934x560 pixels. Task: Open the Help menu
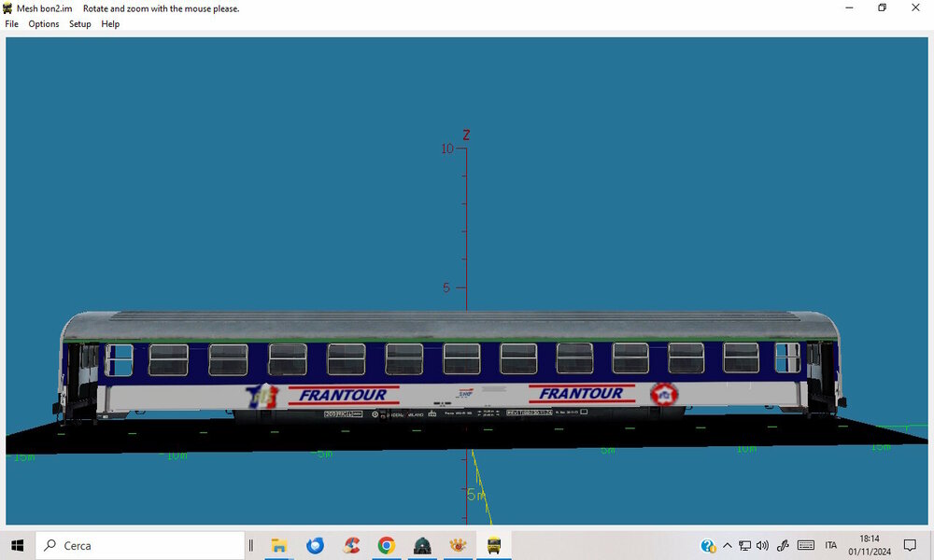click(x=110, y=24)
